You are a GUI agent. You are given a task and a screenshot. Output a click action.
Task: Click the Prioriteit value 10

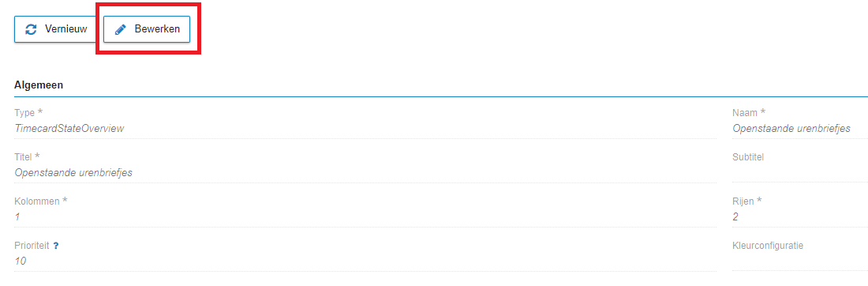[20, 262]
